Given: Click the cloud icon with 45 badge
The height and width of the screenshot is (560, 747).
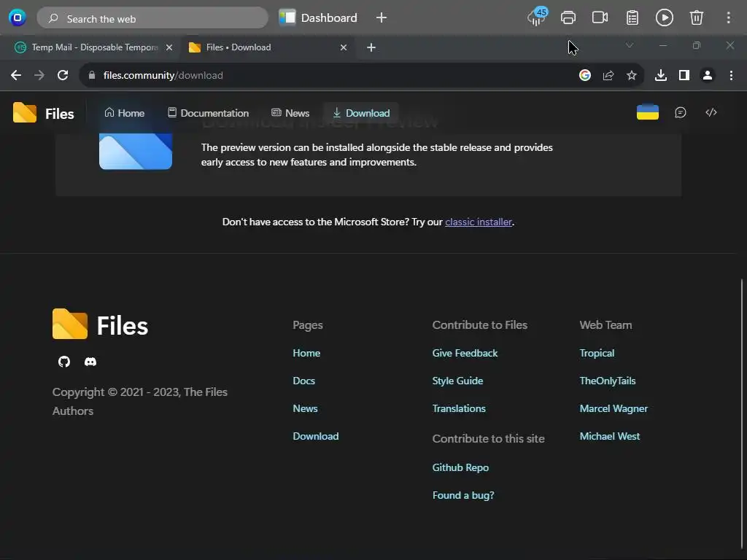Looking at the screenshot, I should point(538,17).
